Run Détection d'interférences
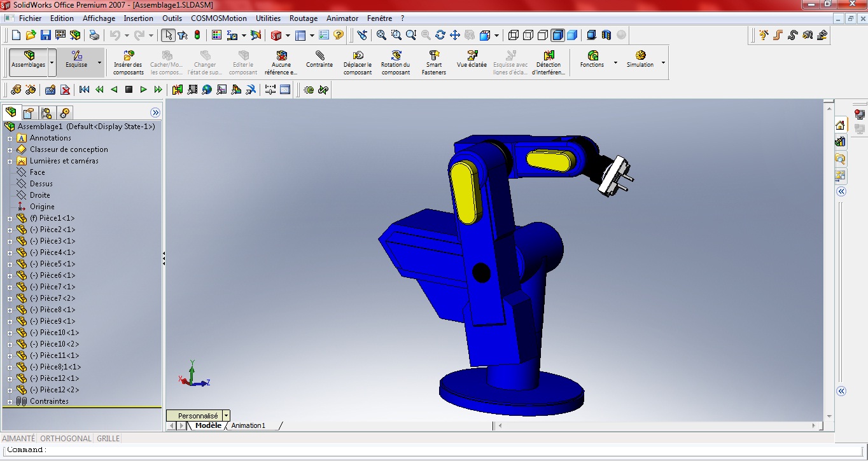 (549, 64)
